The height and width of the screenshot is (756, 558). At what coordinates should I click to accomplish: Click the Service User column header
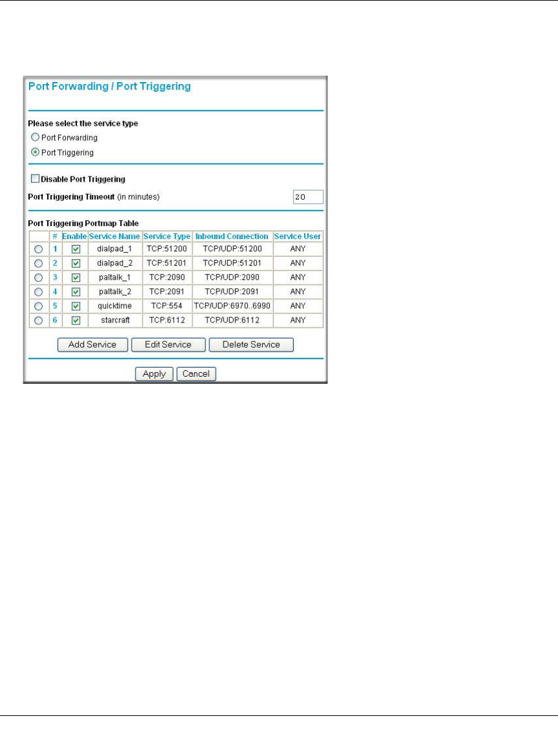297,236
